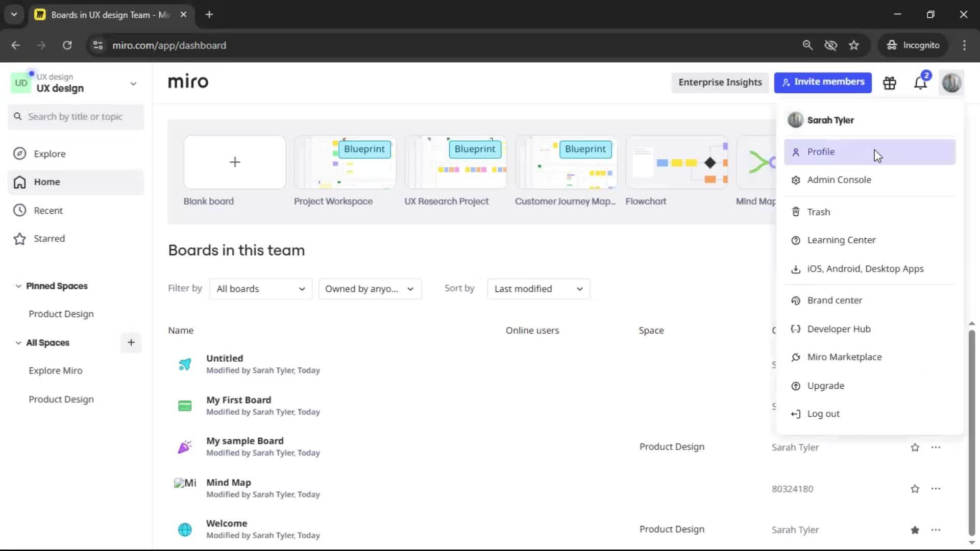Open the Owned by anyone dropdown
The image size is (980, 551).
[370, 289]
